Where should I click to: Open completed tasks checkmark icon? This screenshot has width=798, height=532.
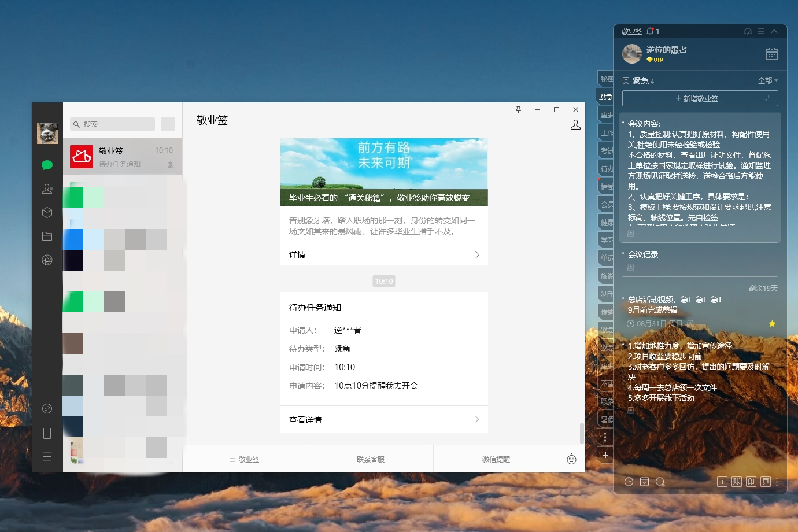[645, 482]
